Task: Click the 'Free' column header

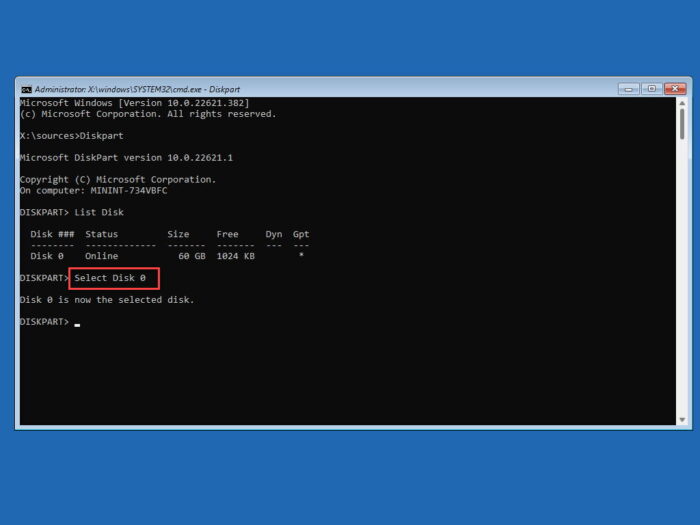Action: coord(227,234)
